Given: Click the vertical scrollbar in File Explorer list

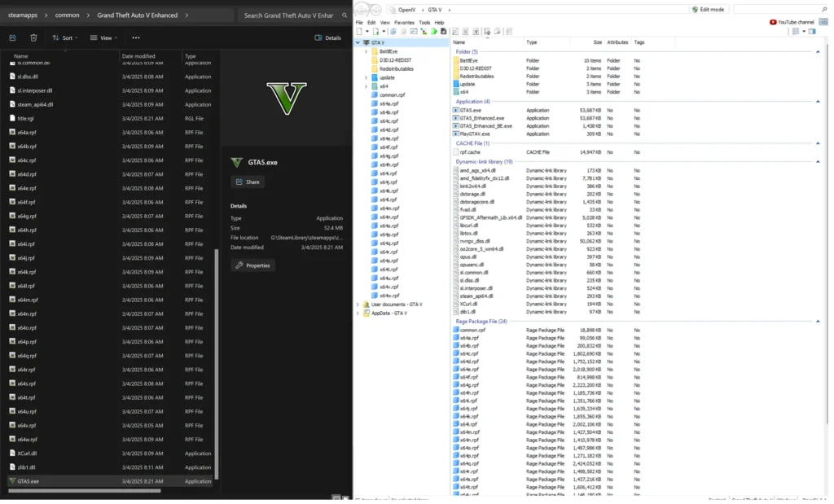Looking at the screenshot, I should [x=217, y=364].
